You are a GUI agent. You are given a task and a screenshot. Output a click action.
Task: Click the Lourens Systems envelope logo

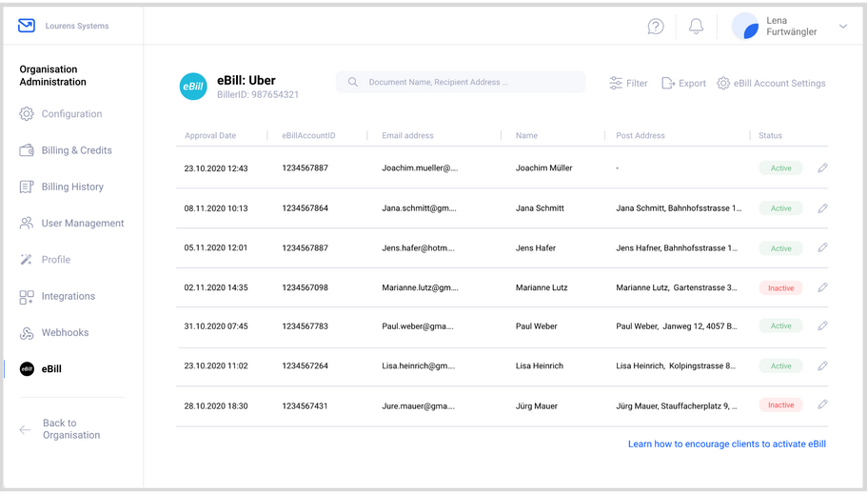click(27, 26)
